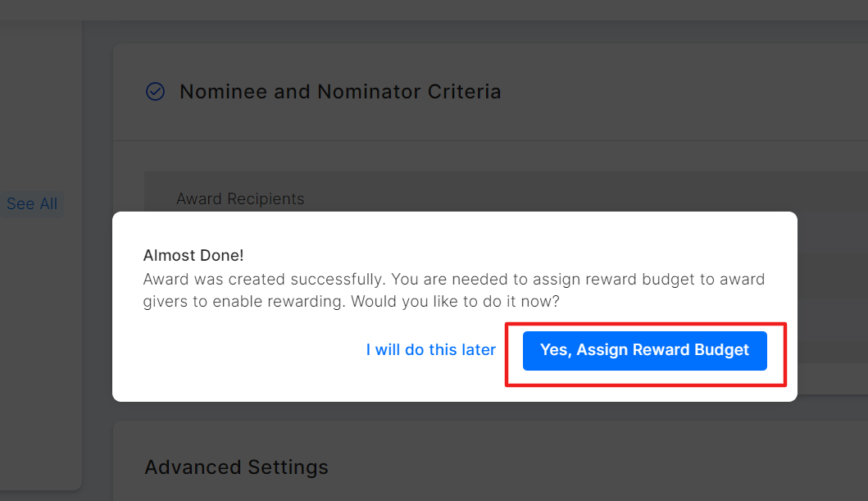Click the word Budget on blue button
Screen dimensions: 868x501
[722, 350]
